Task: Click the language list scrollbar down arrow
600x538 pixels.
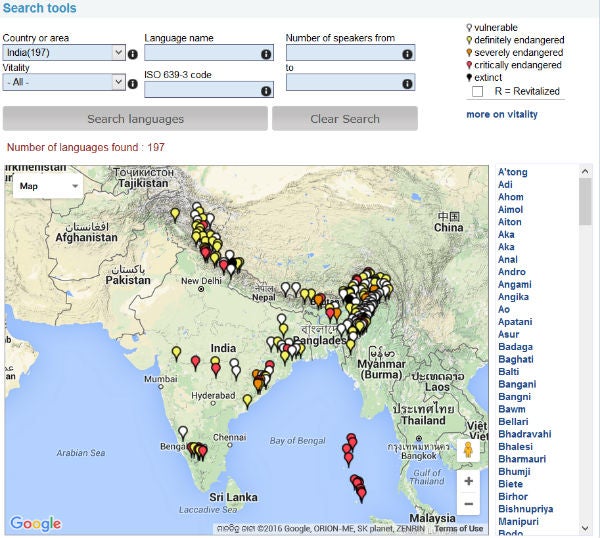Action: coord(585,528)
